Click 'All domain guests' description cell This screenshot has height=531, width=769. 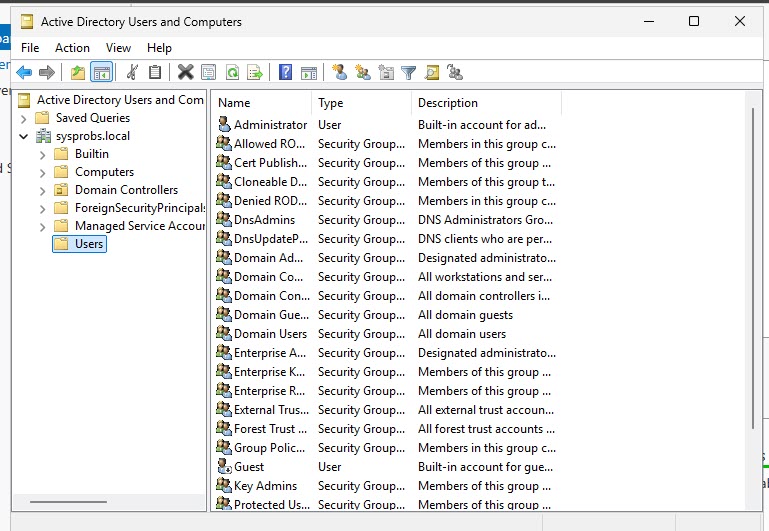click(465, 315)
